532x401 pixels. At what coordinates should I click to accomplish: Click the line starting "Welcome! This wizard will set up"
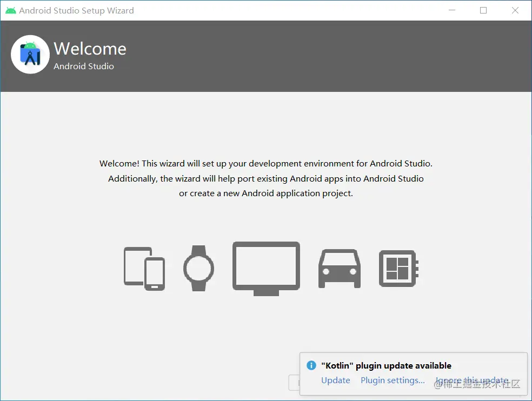[266, 164]
